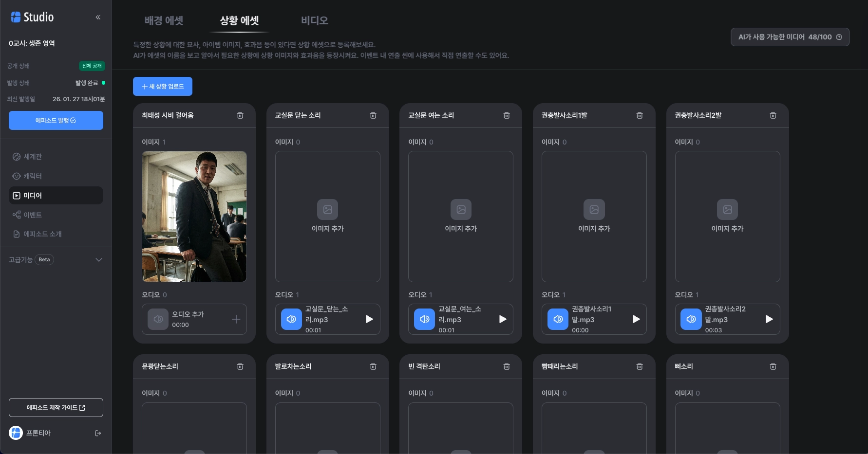Delete the 교실문 여는 소리 card

coord(507,115)
